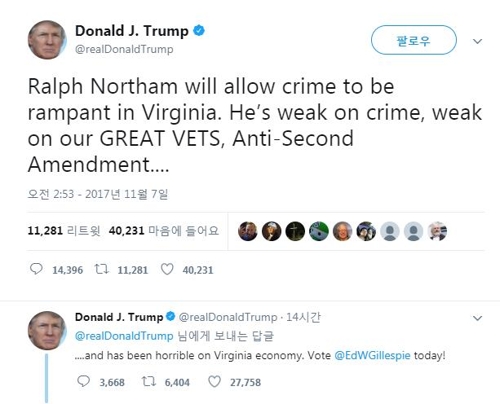Open the large profile avatar at top
This screenshot has height=404, width=500.
coord(47,40)
